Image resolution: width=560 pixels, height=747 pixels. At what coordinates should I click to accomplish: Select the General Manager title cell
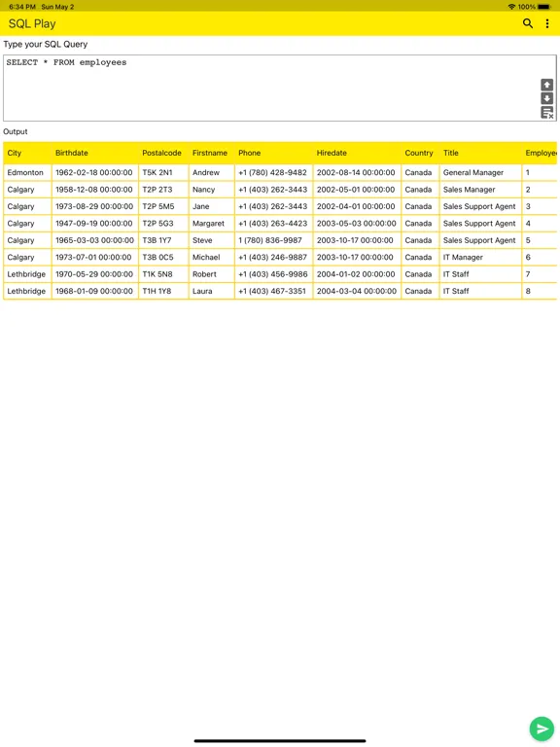480,172
